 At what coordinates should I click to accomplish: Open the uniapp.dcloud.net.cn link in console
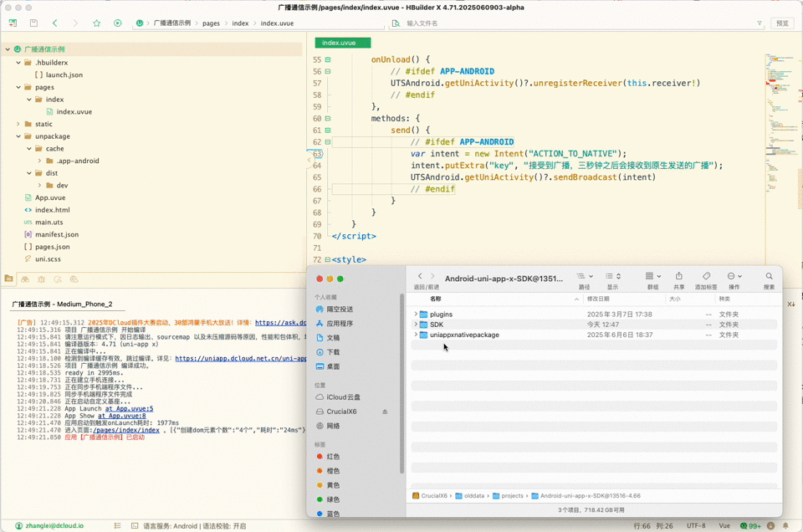(241, 358)
